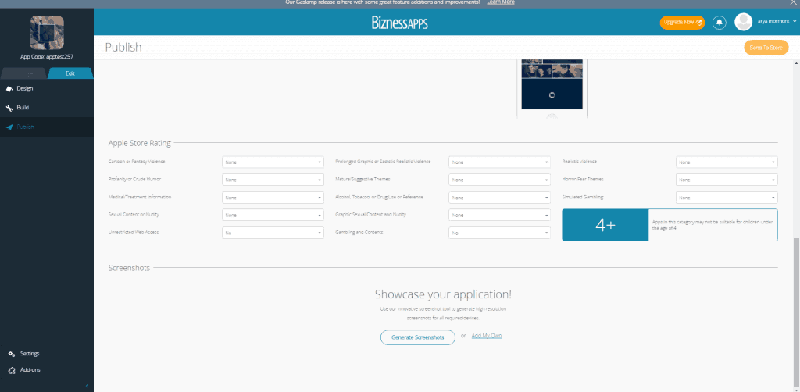Image resolution: width=800 pixels, height=392 pixels.
Task: Click the Add-ons icon in sidebar
Action: point(12,370)
